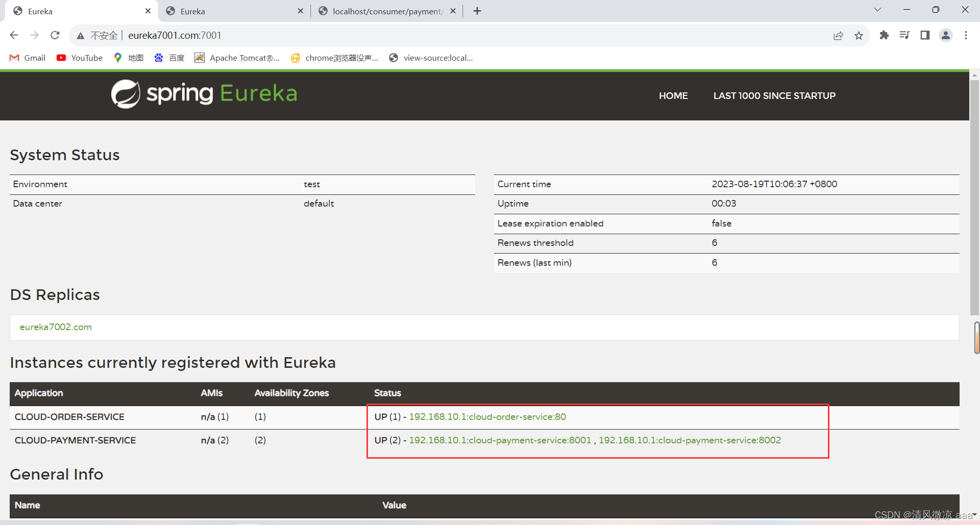980x525 pixels.
Task: Bookmark this page with the star icon
Action: 859,36
